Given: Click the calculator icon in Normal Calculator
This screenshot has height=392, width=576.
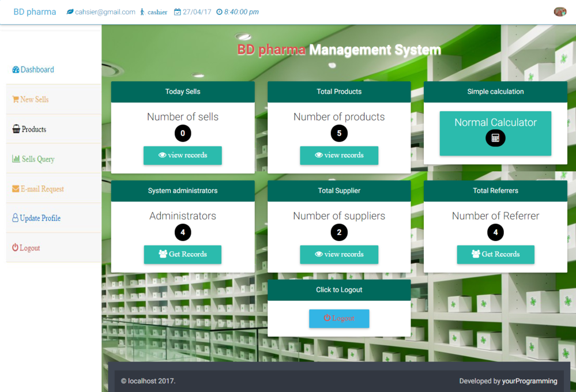Looking at the screenshot, I should point(495,138).
